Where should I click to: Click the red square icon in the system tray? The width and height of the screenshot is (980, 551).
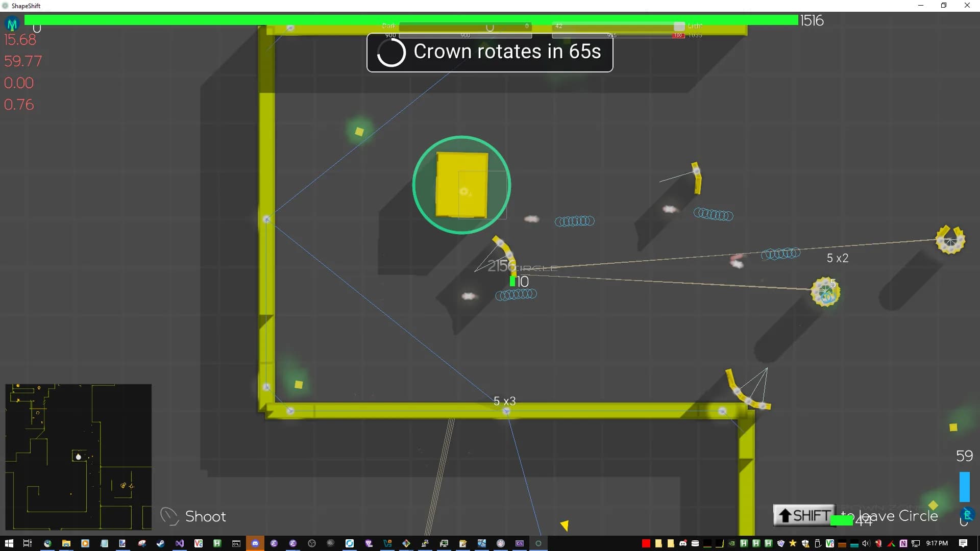pos(646,543)
